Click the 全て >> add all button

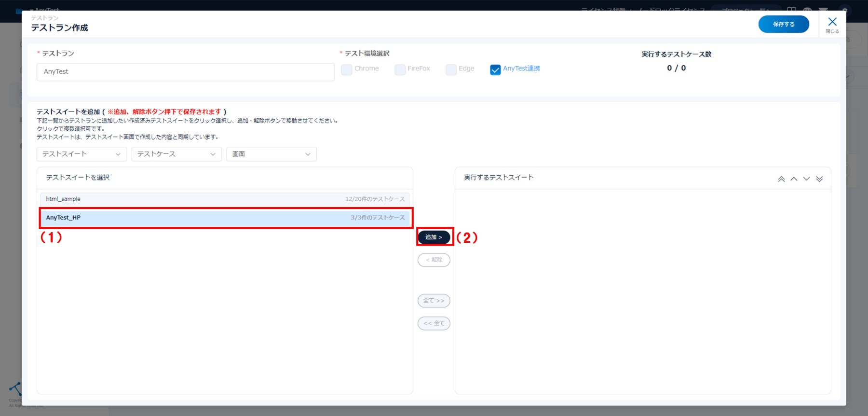[x=434, y=301]
